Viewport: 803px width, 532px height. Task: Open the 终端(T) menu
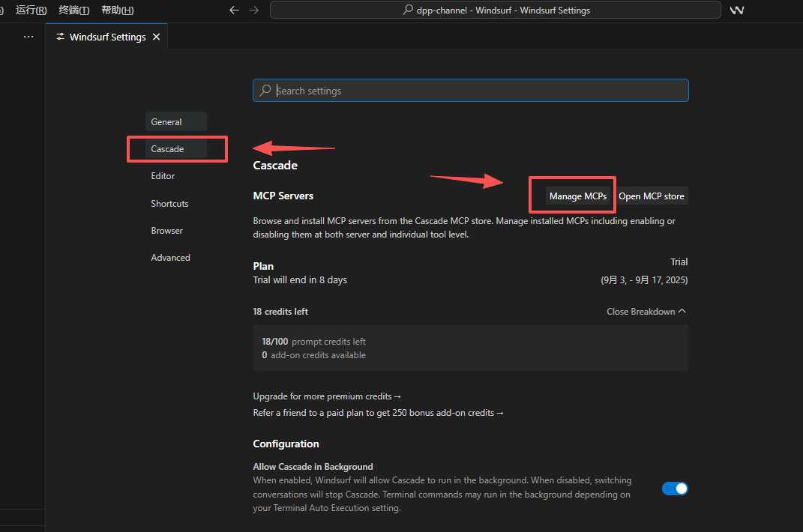point(73,10)
